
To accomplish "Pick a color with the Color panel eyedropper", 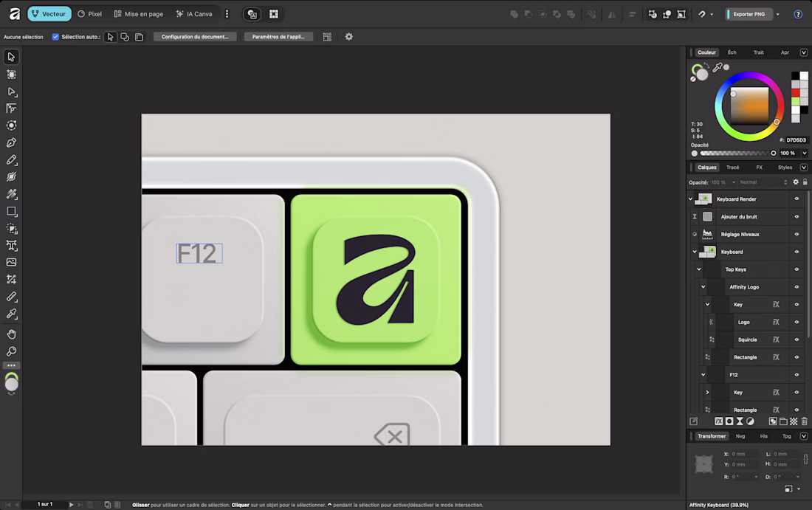I will point(718,67).
